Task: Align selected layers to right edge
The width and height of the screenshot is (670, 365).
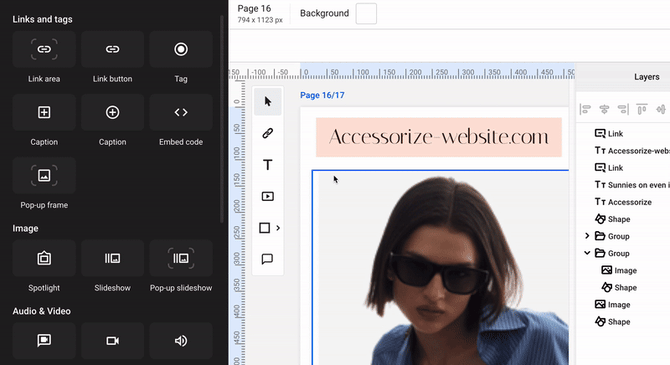Action: [x=623, y=109]
